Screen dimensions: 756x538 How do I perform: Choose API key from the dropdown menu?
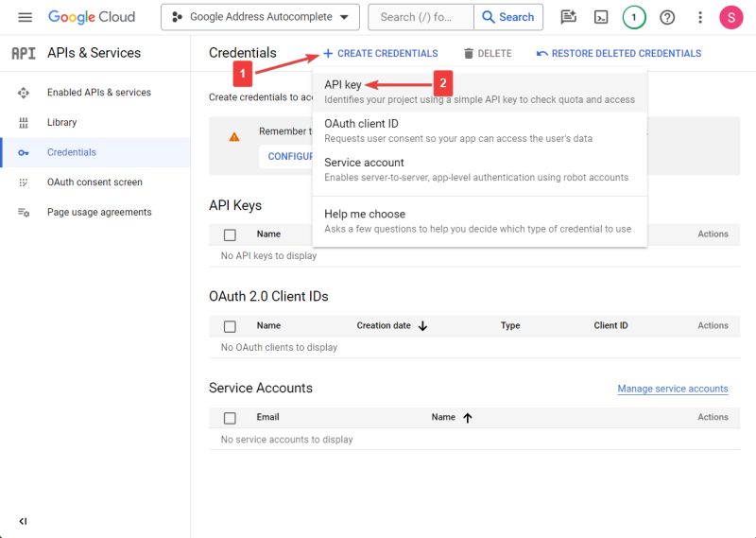pos(480,92)
